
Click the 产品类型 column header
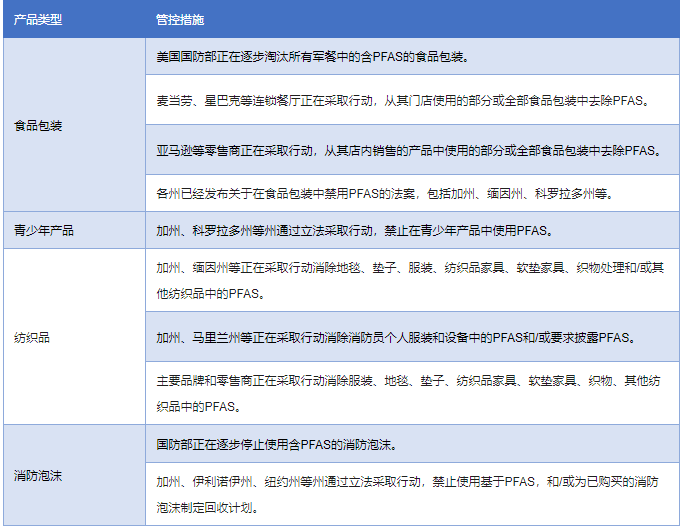click(38, 19)
